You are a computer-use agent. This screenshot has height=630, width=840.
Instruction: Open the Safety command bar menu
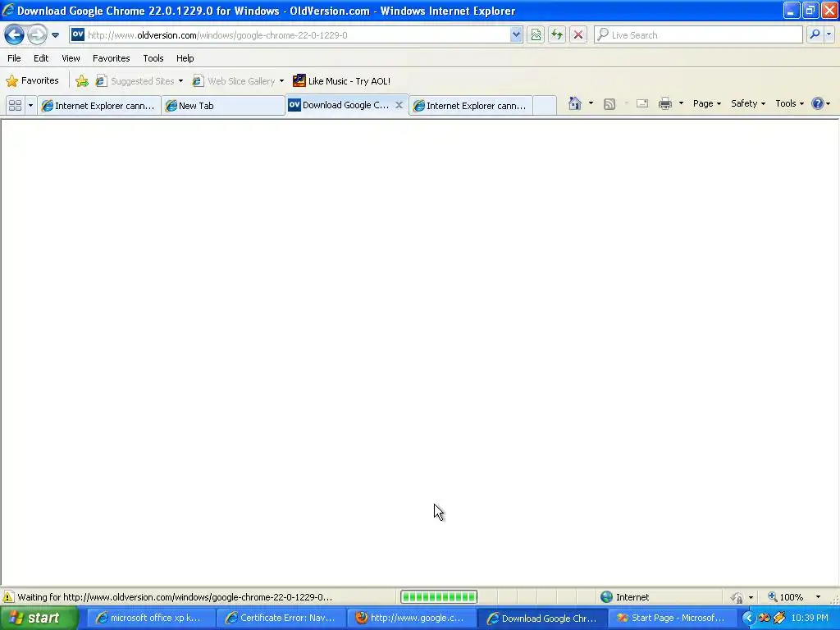click(748, 103)
